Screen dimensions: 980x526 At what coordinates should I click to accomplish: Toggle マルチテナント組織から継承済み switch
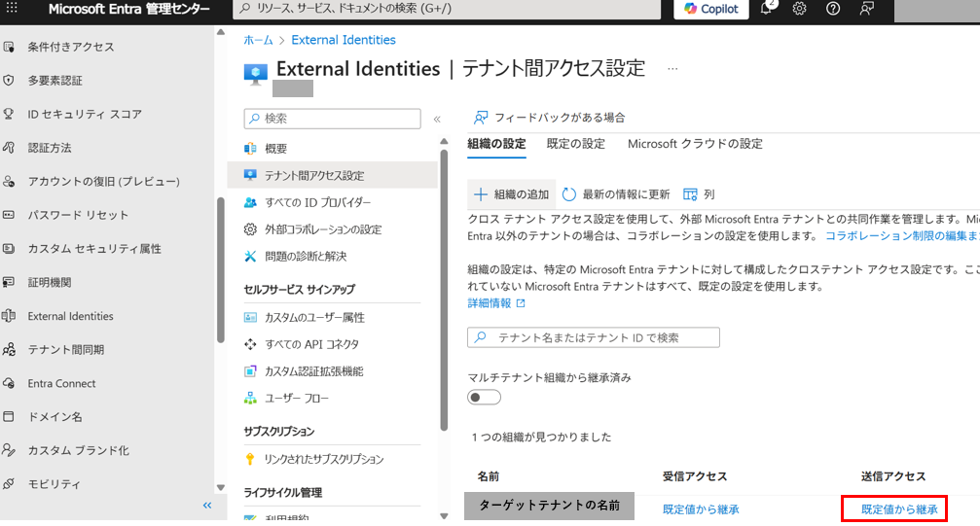[484, 398]
